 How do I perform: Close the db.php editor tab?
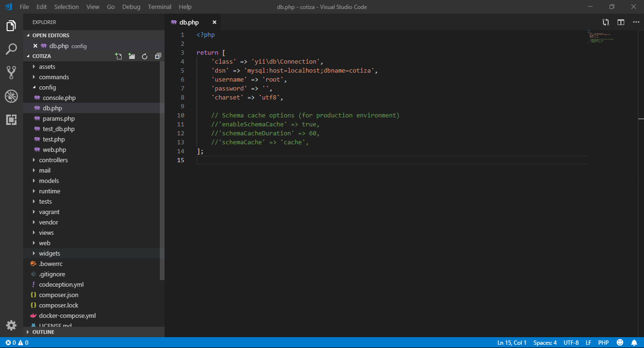coord(215,22)
